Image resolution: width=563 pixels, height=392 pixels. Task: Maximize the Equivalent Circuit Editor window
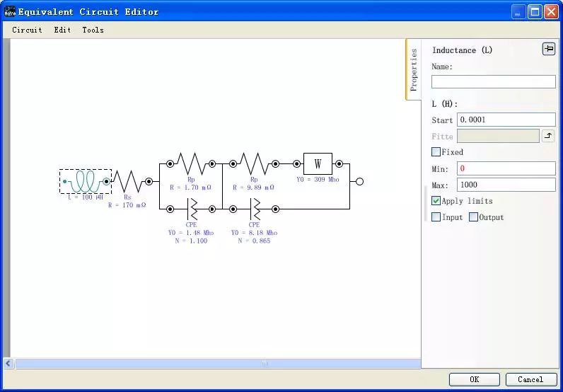click(535, 12)
